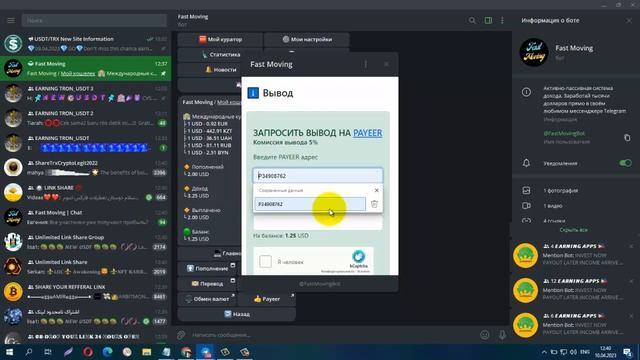Screen dimensions: 640x360
Task: Click the PAYEER address input field
Action: [x=318, y=176]
